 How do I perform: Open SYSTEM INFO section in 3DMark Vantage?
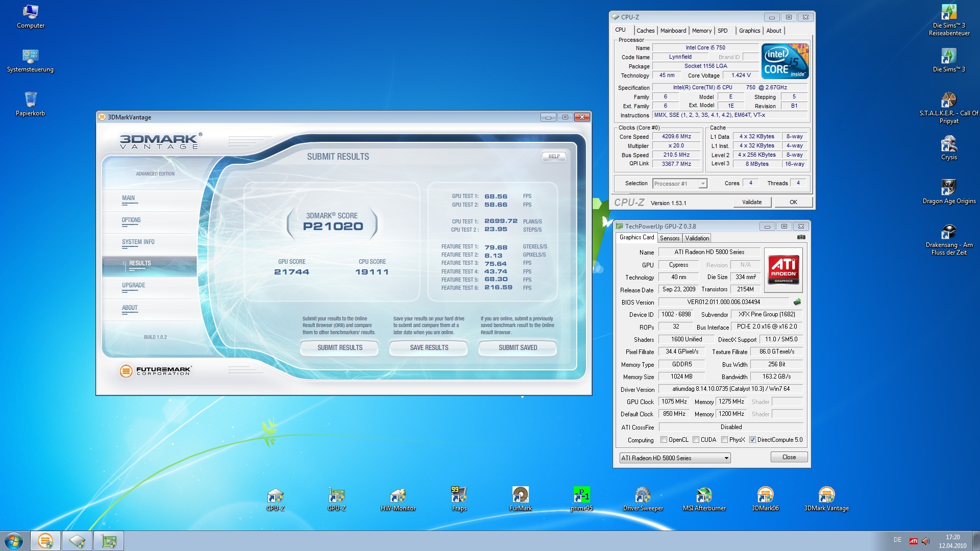(x=150, y=244)
